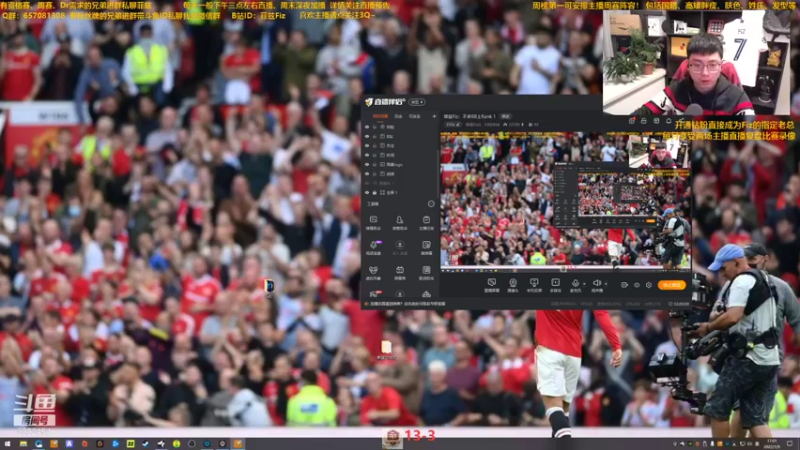
Task: Add a phone screen-cast source
Action: click(534, 285)
